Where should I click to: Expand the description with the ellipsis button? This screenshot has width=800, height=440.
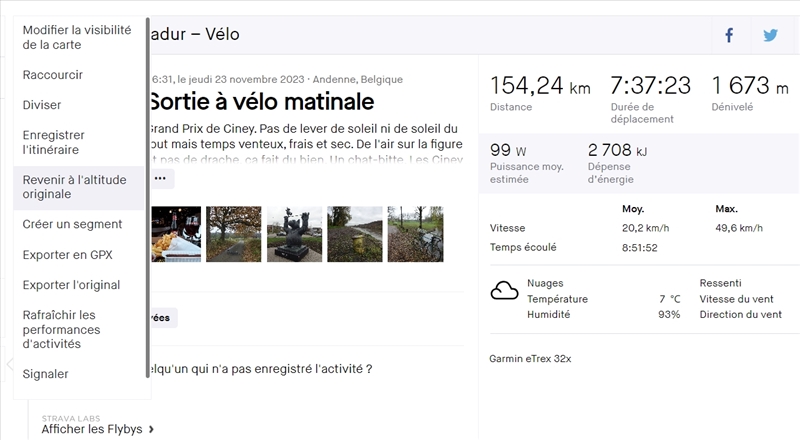pyautogui.click(x=162, y=178)
